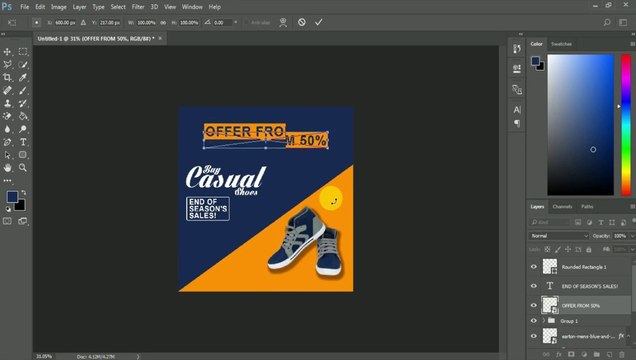Image resolution: width=636 pixels, height=360 pixels.
Task: Select the Eyedropper tool
Action: pyautogui.click(x=23, y=77)
